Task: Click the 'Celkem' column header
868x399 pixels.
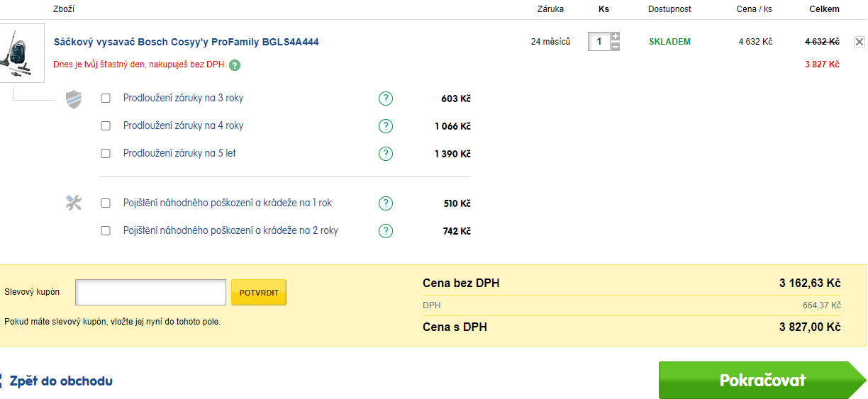Action: [x=824, y=9]
